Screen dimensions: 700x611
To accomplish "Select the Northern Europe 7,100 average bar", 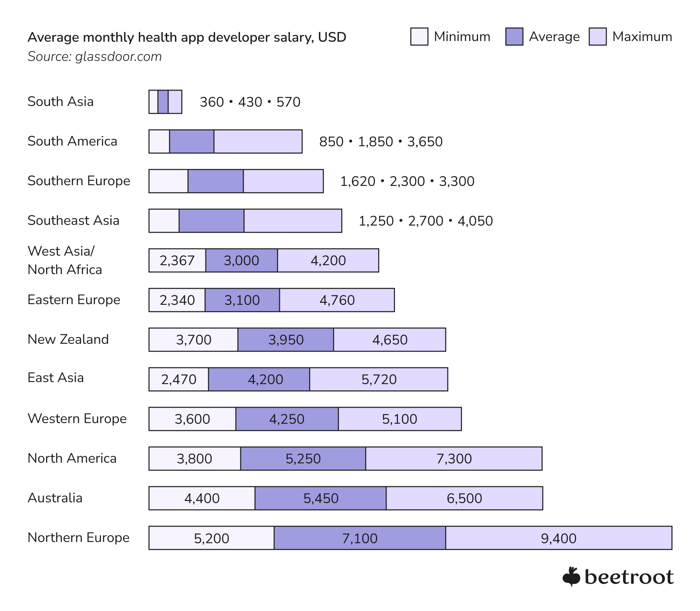I will click(360, 538).
